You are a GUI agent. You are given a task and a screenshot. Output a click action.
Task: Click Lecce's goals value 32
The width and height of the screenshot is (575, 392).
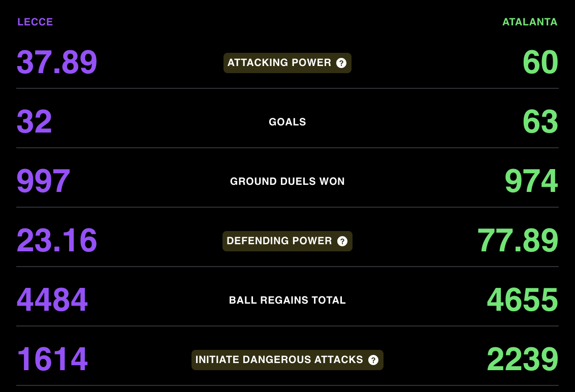[x=35, y=122]
